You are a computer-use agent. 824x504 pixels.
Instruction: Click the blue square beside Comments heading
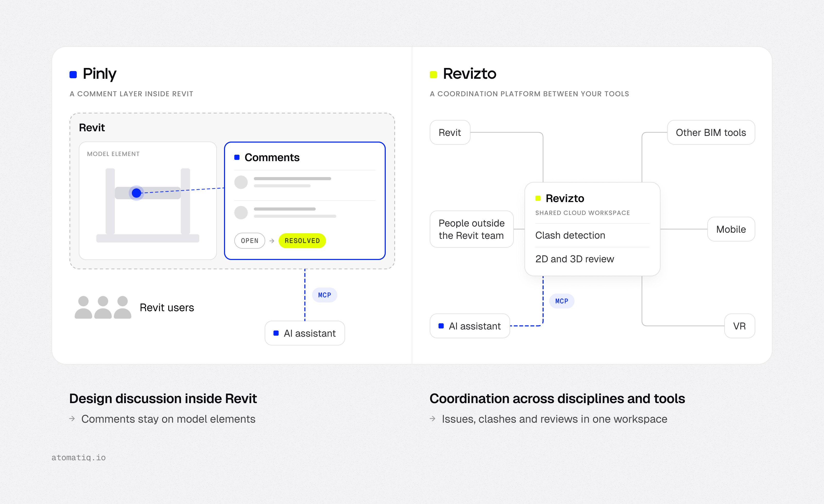pos(237,158)
